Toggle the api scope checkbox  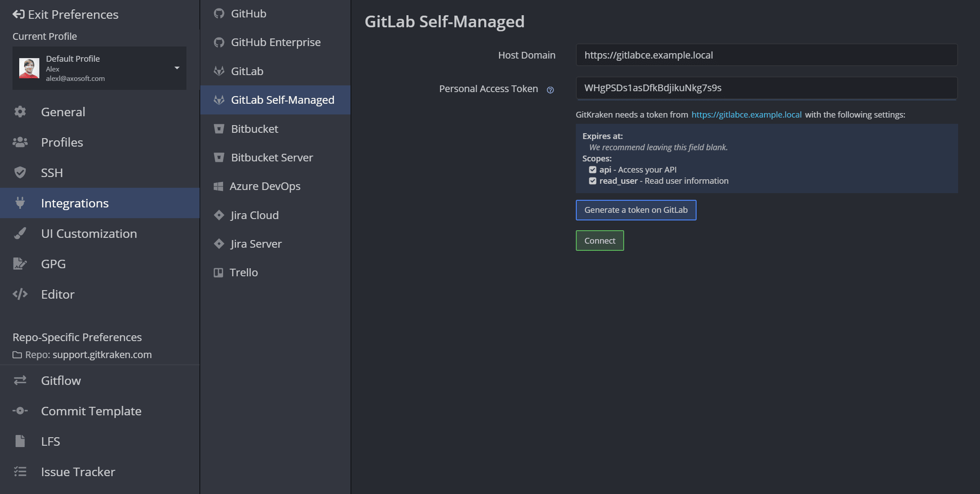pos(592,170)
